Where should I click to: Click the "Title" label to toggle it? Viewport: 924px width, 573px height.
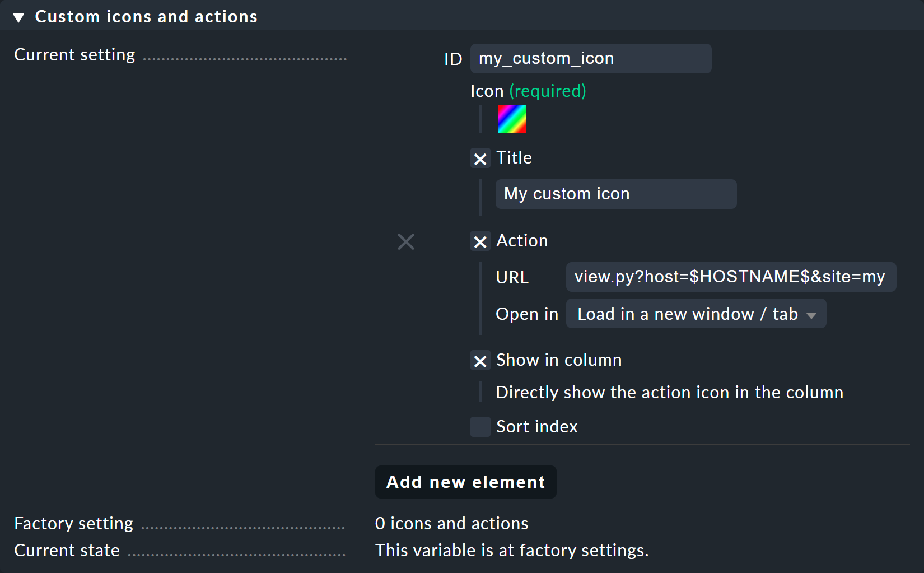(514, 158)
